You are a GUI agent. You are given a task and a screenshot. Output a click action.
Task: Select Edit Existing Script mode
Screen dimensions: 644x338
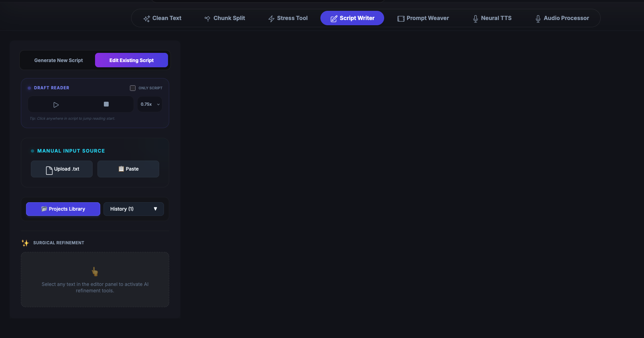pyautogui.click(x=132, y=60)
